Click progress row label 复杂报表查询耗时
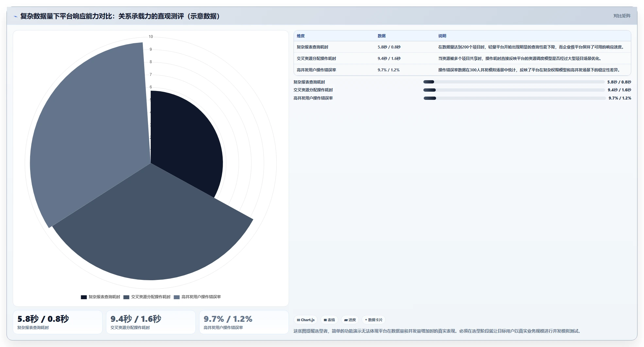Viewport: 644px width, 347px height. 309,82
